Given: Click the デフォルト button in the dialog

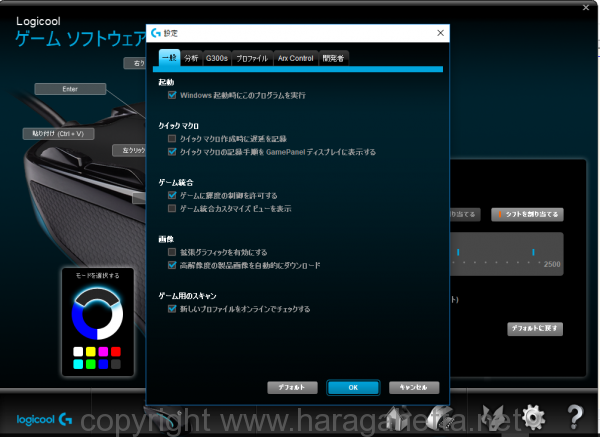Looking at the screenshot, I should [292, 387].
